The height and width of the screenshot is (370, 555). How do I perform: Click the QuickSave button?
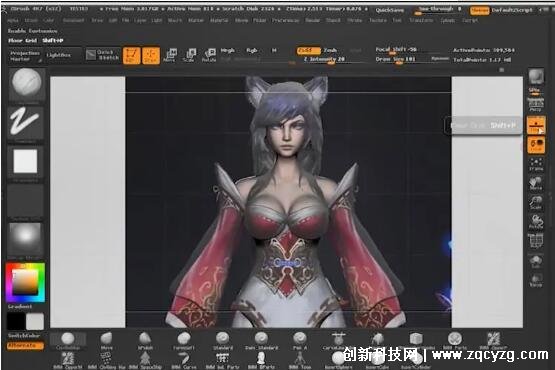[x=389, y=10]
